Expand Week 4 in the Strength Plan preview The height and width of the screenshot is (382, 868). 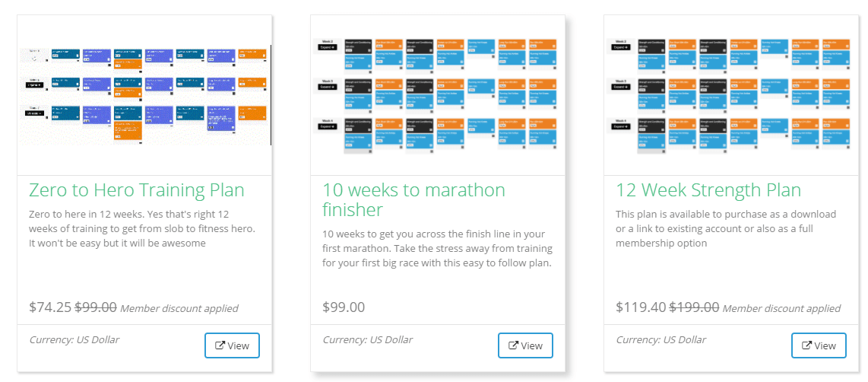click(x=621, y=127)
